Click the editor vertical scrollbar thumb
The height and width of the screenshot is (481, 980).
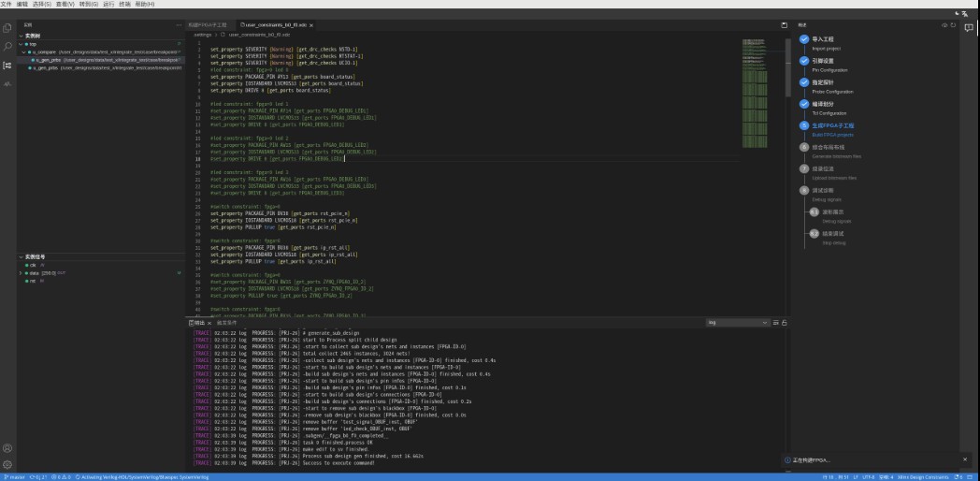[788, 67]
